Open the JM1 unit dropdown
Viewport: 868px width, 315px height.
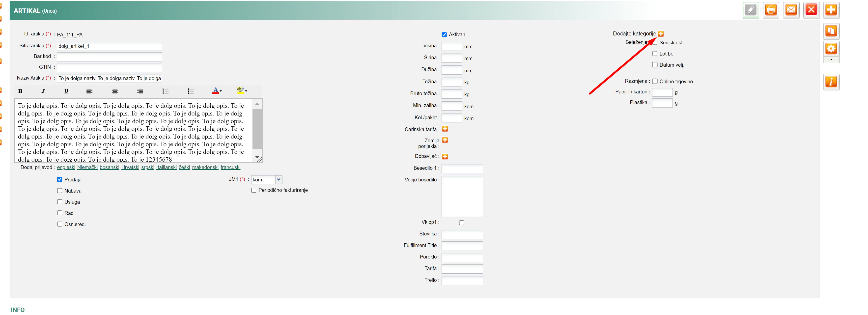tap(278, 180)
